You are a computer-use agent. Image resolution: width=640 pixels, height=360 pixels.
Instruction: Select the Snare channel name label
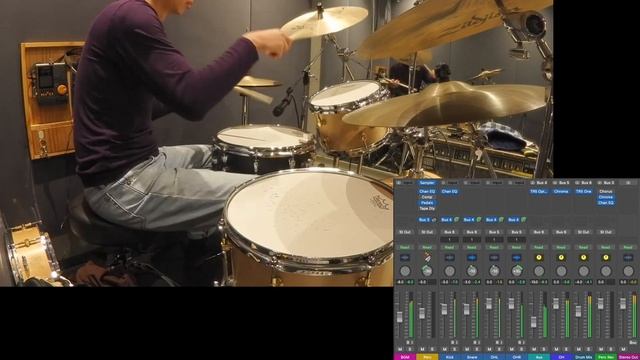[472, 357]
